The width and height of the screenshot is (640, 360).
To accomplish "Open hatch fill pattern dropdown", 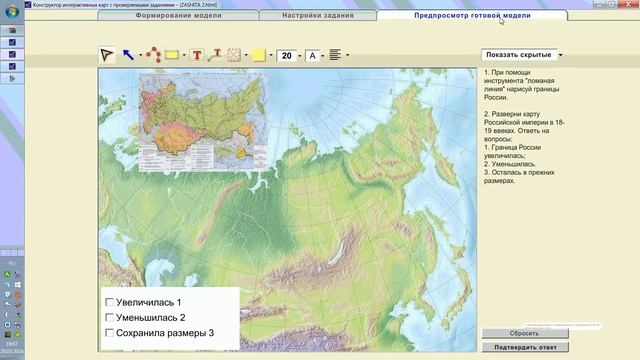I will point(246,55).
